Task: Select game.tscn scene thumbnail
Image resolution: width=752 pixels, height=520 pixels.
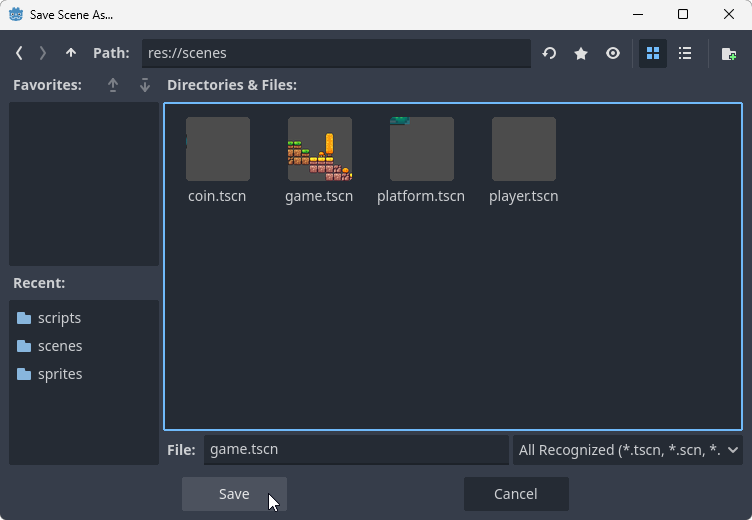Action: click(x=319, y=150)
